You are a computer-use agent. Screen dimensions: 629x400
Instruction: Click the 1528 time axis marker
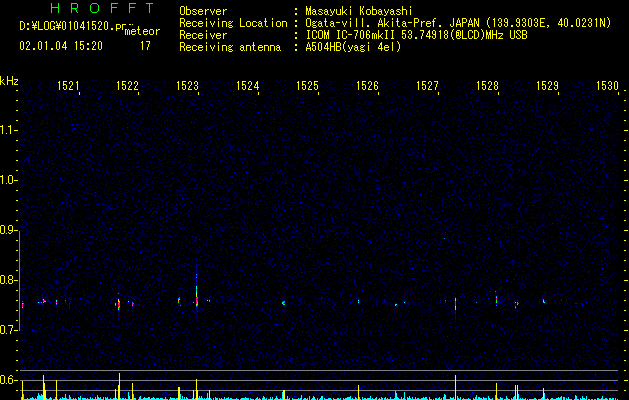(x=487, y=86)
